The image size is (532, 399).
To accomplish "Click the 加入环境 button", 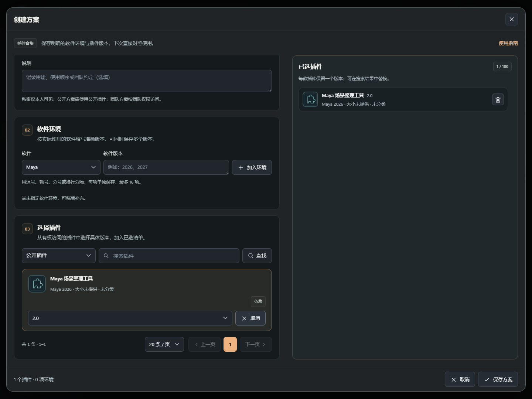I will click(252, 167).
